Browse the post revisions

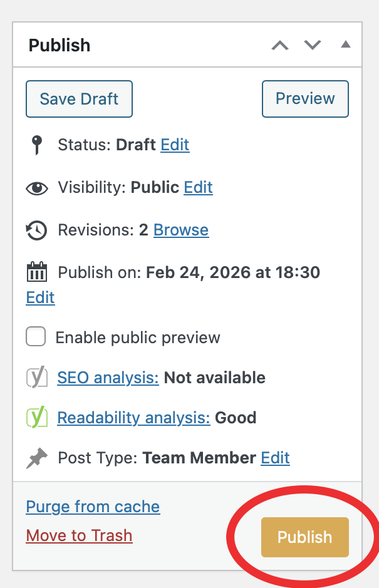(181, 230)
